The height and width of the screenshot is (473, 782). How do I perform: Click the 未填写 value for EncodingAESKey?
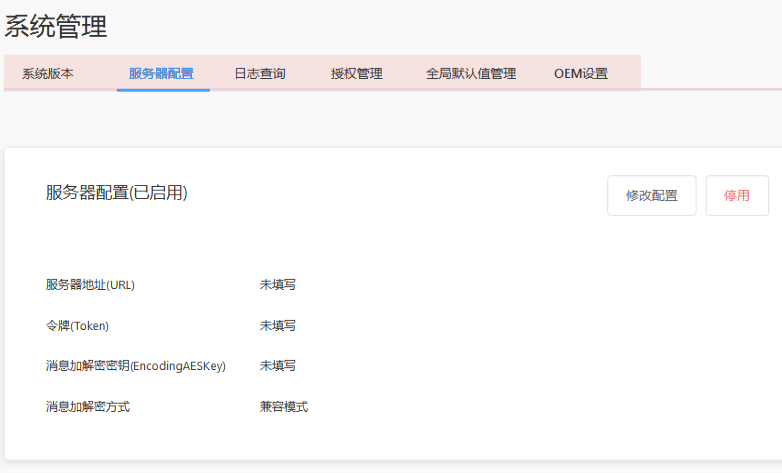pyautogui.click(x=277, y=366)
